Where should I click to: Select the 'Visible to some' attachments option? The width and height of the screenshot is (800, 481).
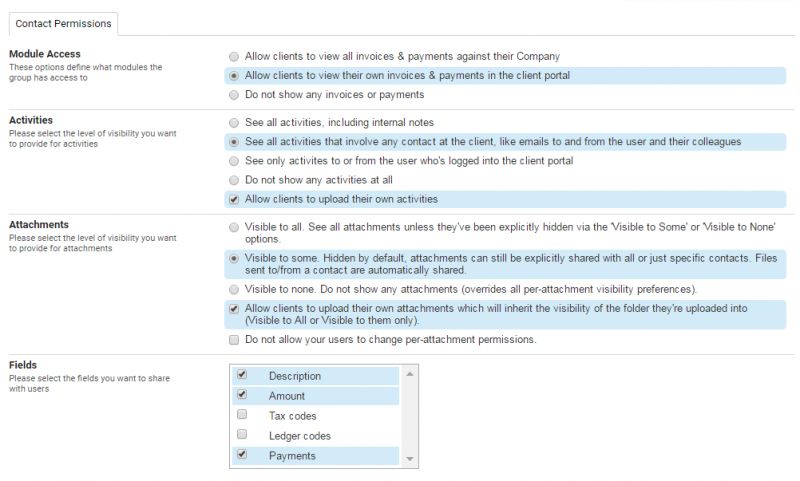(x=234, y=257)
